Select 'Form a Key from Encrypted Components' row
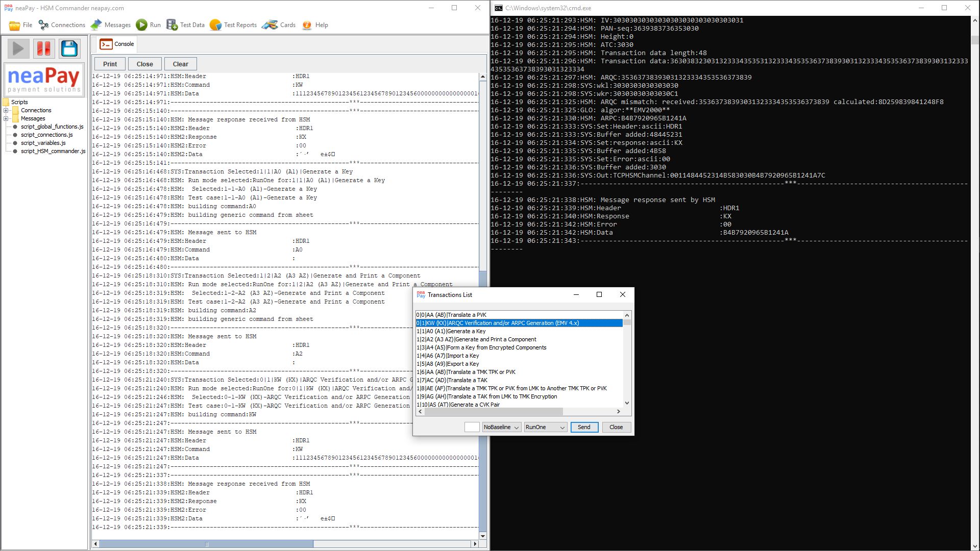980x551 pixels. [x=519, y=347]
